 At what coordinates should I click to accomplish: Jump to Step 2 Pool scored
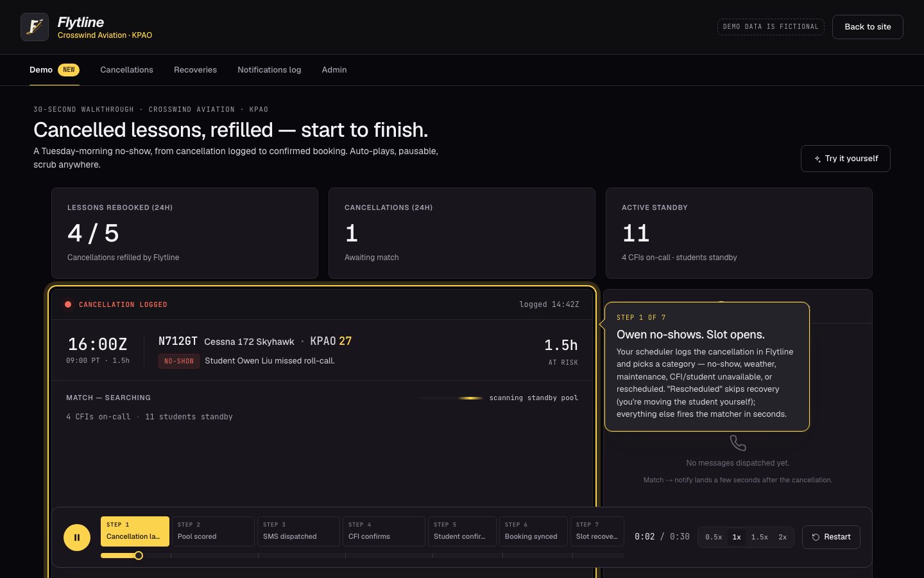tap(213, 531)
